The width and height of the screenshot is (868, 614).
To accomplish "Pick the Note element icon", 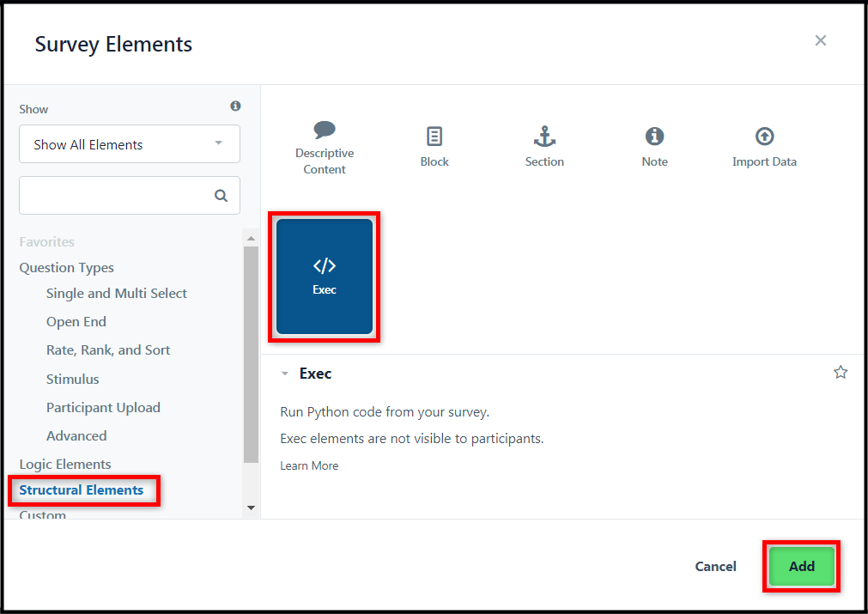I will pyautogui.click(x=654, y=137).
